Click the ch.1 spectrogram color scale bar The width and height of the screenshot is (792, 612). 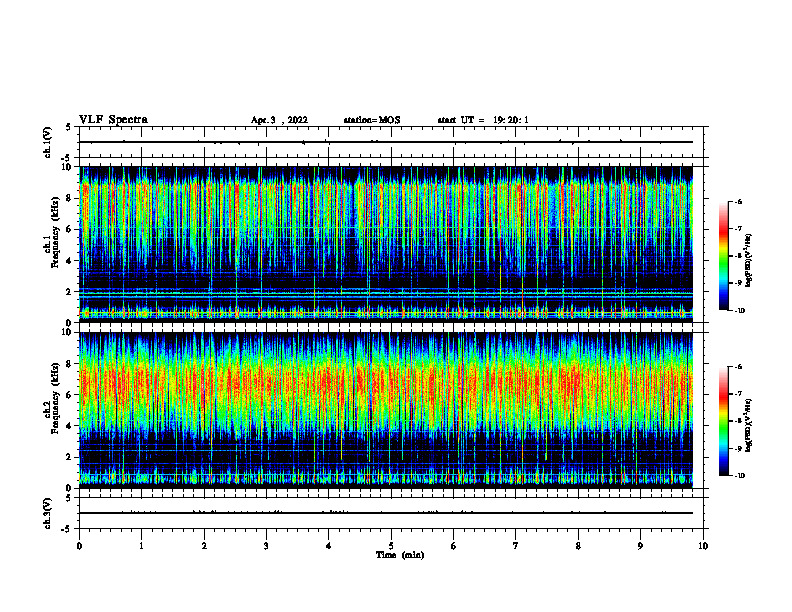(x=723, y=256)
